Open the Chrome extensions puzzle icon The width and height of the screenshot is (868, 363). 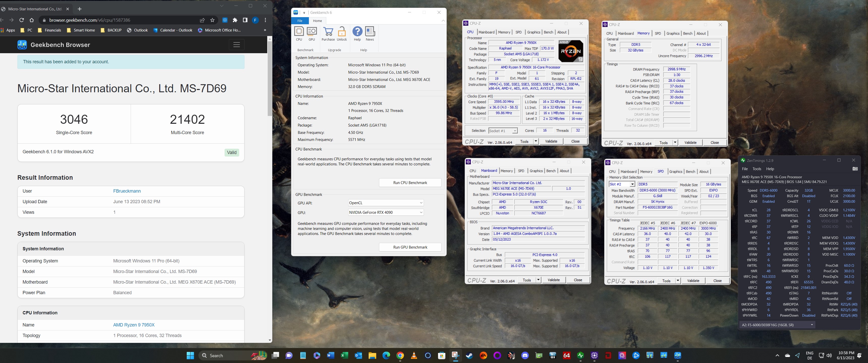pos(235,20)
